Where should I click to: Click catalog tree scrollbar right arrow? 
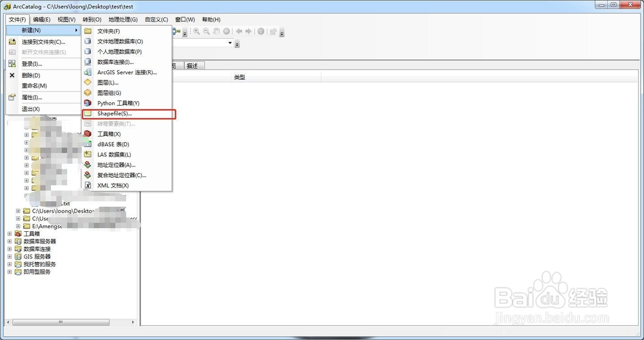pyautogui.click(x=133, y=322)
